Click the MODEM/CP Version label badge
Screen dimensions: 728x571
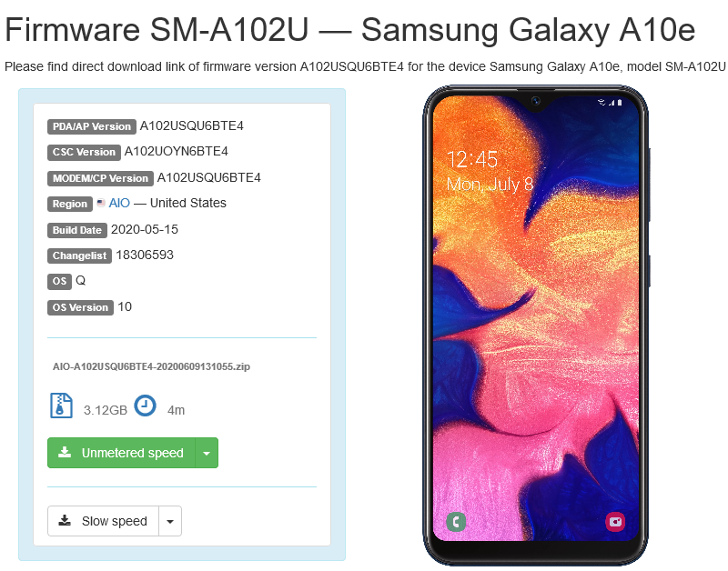[x=100, y=178]
